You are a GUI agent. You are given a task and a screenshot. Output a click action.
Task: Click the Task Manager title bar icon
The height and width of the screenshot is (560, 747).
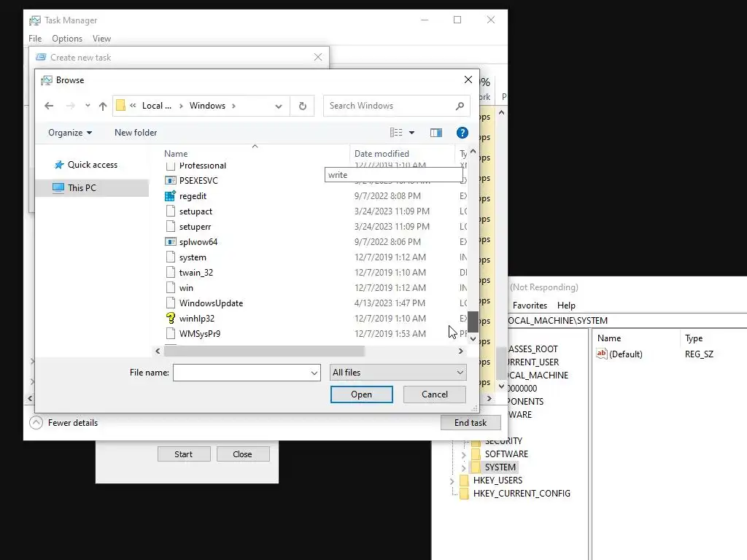pos(35,20)
